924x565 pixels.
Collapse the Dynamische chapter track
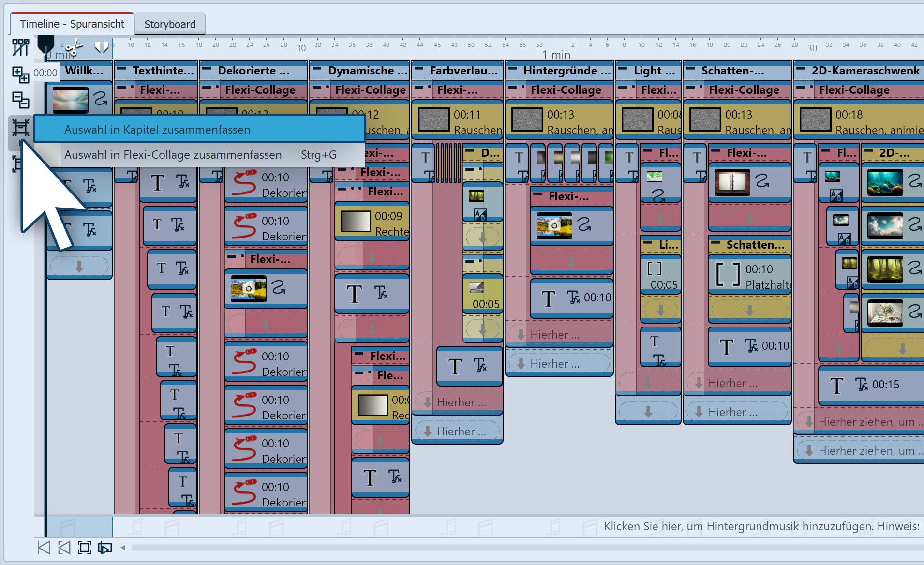317,70
